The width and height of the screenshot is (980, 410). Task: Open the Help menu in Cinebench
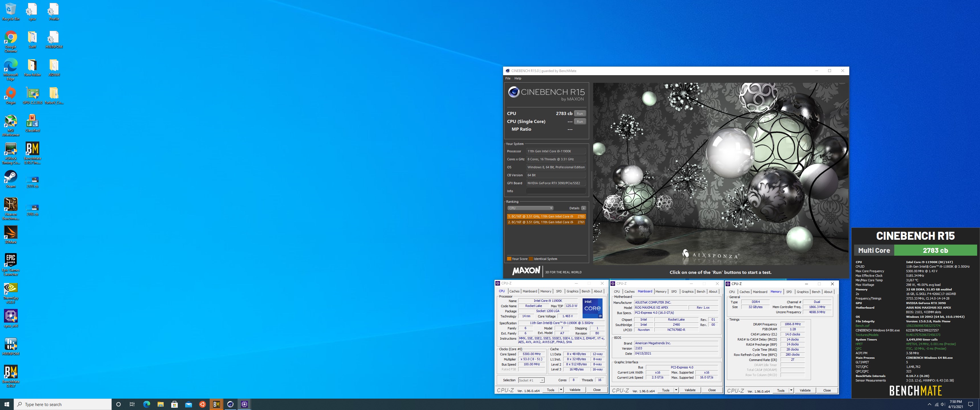(x=518, y=78)
